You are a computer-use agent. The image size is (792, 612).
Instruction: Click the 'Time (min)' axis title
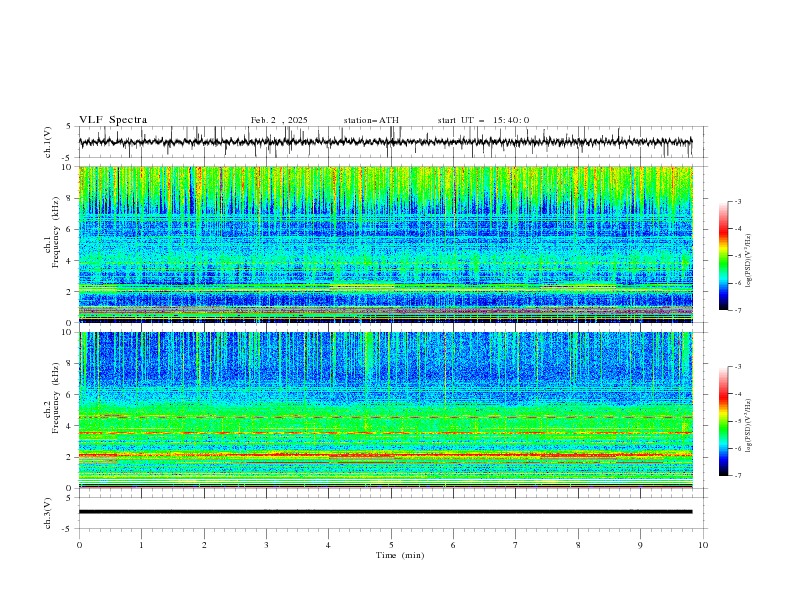tap(400, 555)
